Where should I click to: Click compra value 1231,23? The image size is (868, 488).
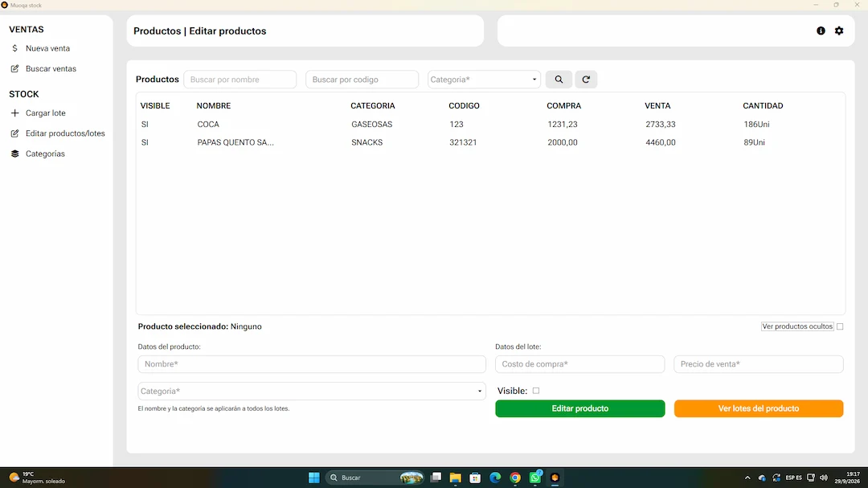click(563, 125)
